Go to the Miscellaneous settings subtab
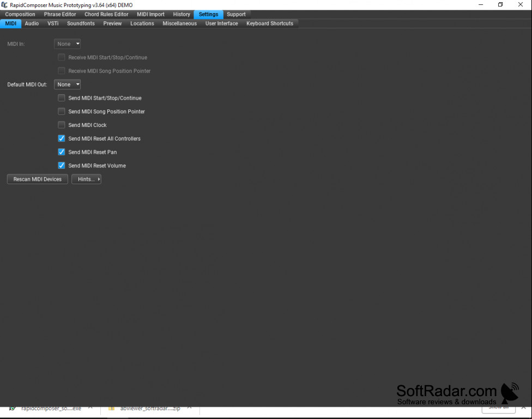This screenshot has height=419, width=532. point(179,23)
